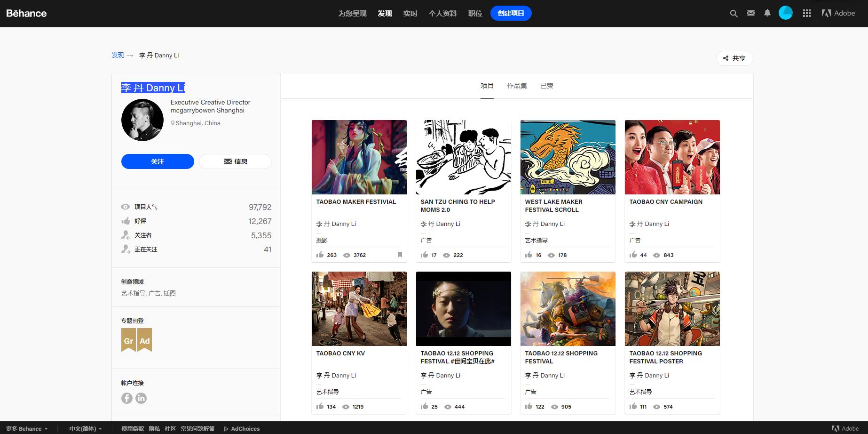Viewport: 868px width, 434px height.
Task: Click the 发现 breadcrumb link
Action: (118, 55)
